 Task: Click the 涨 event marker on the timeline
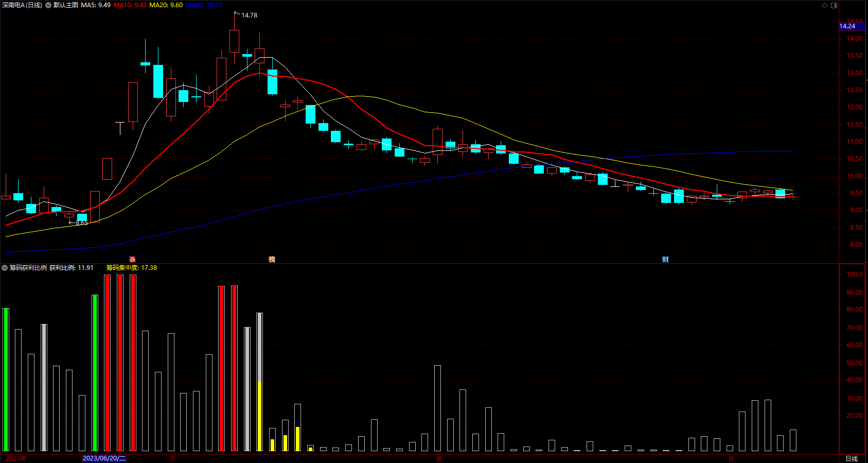[132, 260]
